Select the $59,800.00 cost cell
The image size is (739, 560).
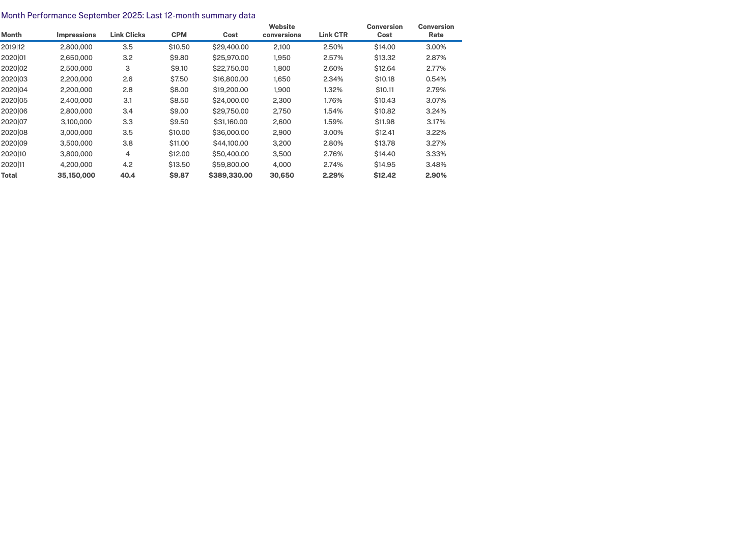point(231,165)
